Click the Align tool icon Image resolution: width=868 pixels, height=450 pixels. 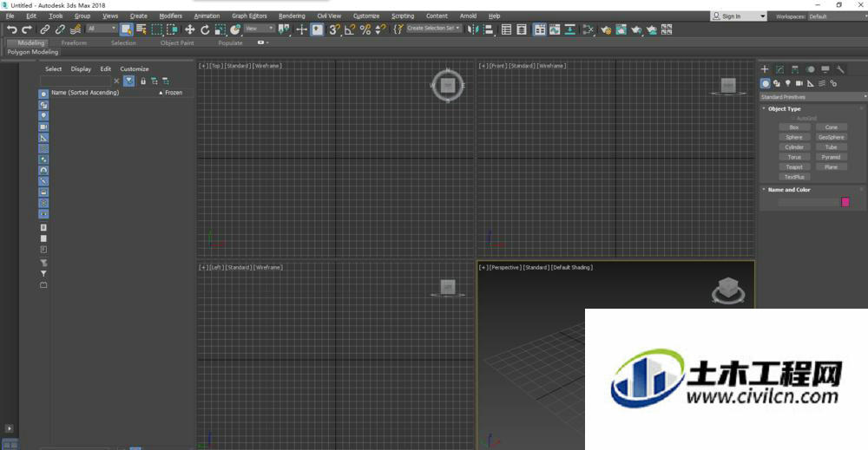click(x=488, y=29)
